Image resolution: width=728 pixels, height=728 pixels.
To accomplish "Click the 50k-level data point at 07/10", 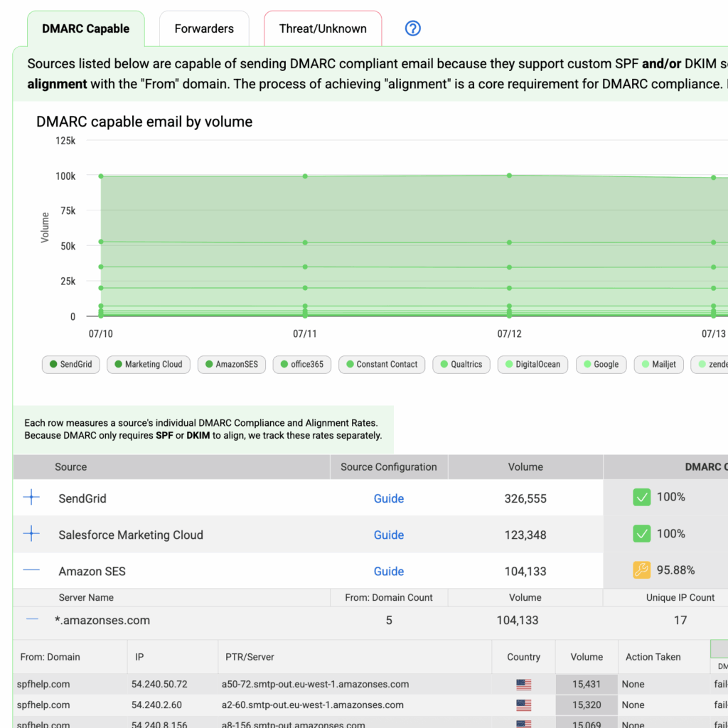I will (x=101, y=242).
